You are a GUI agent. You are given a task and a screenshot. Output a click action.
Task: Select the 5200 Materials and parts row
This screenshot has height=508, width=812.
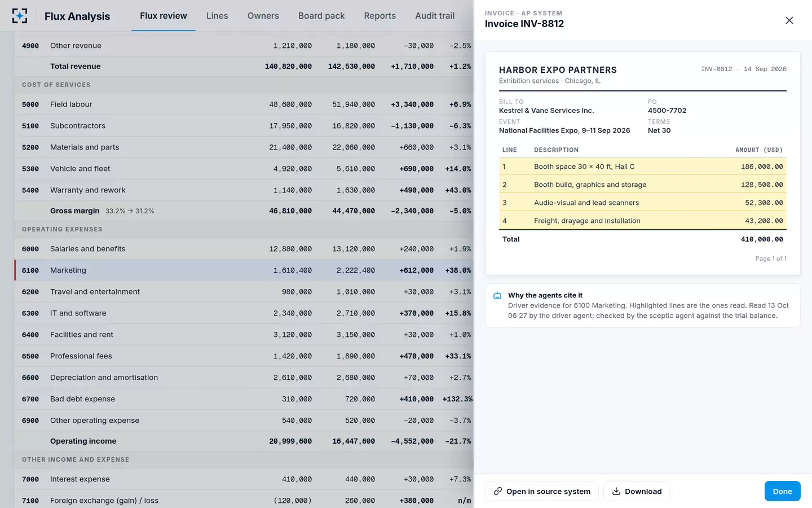[244, 147]
